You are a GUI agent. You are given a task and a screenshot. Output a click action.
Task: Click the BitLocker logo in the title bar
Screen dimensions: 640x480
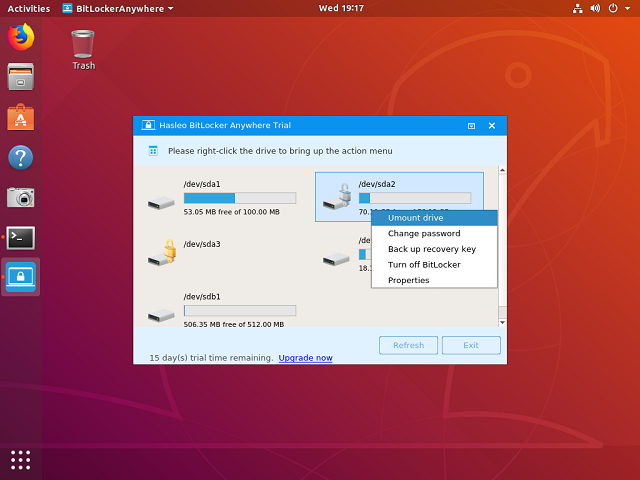click(148, 125)
